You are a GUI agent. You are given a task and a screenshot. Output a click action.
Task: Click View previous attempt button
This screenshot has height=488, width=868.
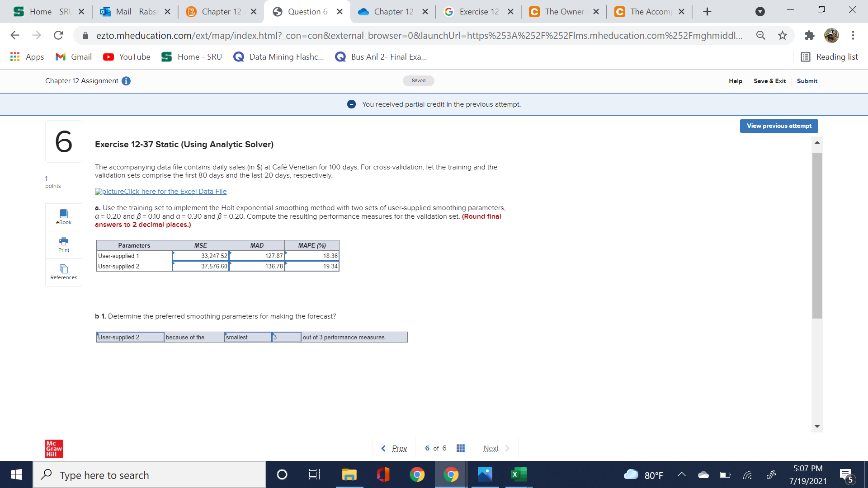778,126
